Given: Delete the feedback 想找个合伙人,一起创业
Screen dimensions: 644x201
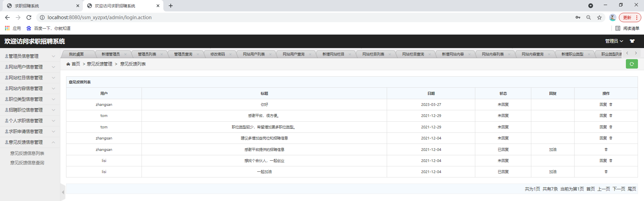Looking at the screenshot, I should (x=611, y=161).
